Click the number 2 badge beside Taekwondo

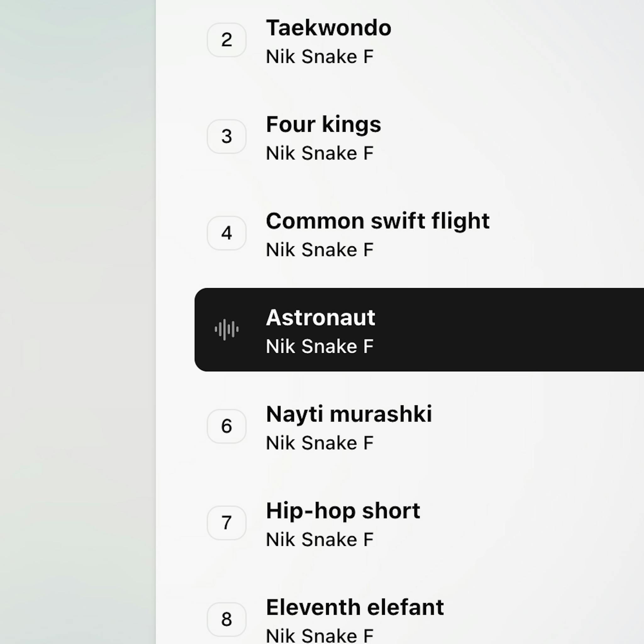[226, 40]
